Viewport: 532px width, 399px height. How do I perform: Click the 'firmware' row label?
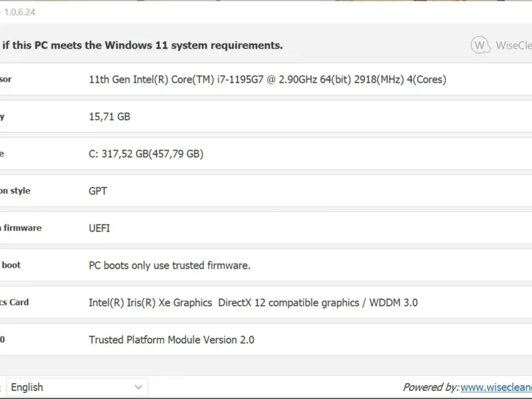pos(23,228)
